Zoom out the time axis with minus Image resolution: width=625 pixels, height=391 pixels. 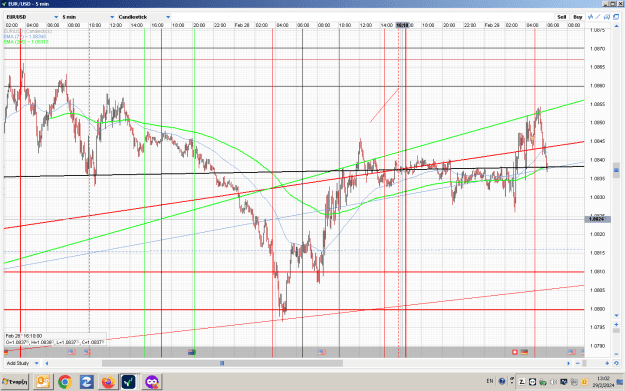[x=578, y=363]
